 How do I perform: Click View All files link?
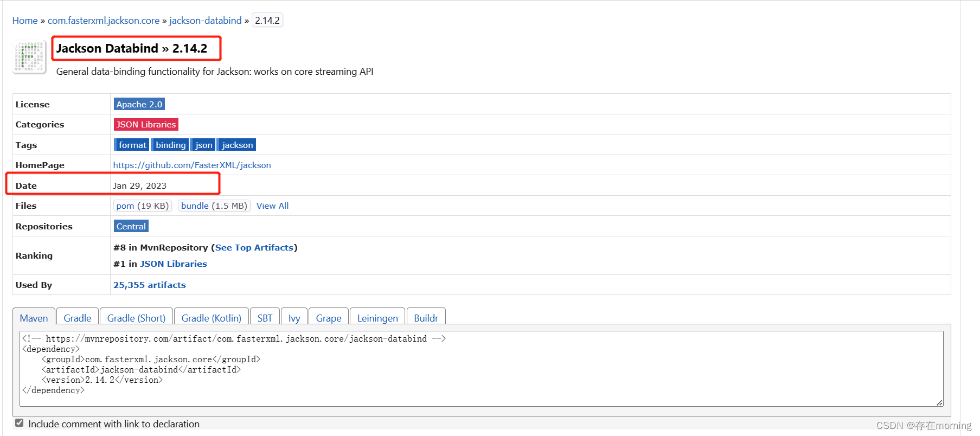pyautogui.click(x=272, y=206)
